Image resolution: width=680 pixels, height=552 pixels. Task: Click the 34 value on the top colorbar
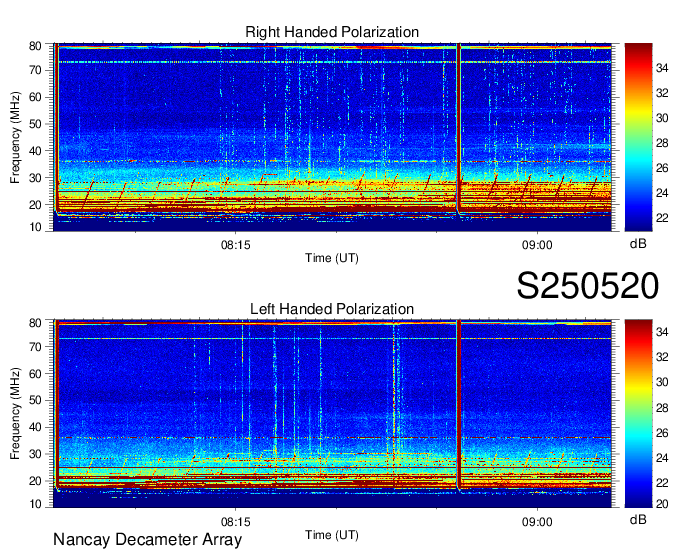[662, 68]
